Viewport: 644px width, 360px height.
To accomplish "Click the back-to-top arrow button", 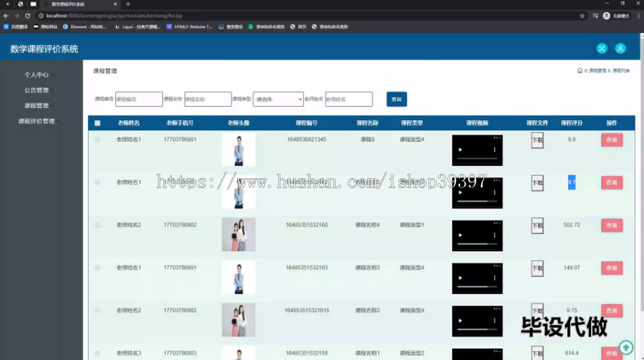I will tap(626, 348).
